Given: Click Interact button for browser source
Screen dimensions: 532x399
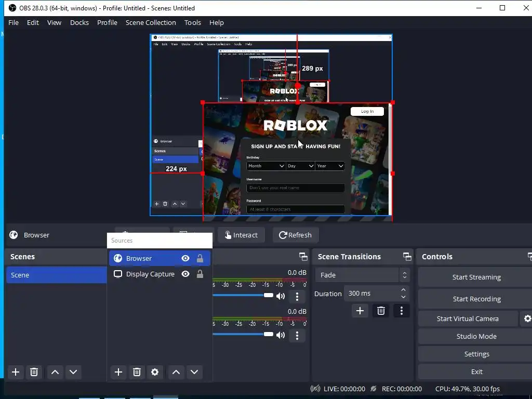Looking at the screenshot, I should pyautogui.click(x=241, y=235).
